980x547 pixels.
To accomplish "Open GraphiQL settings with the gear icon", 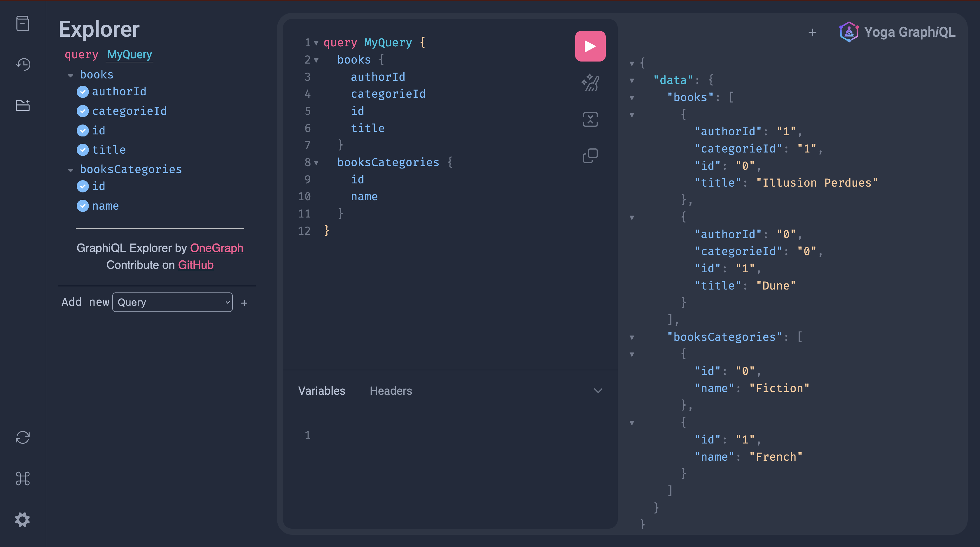I will click(x=23, y=520).
